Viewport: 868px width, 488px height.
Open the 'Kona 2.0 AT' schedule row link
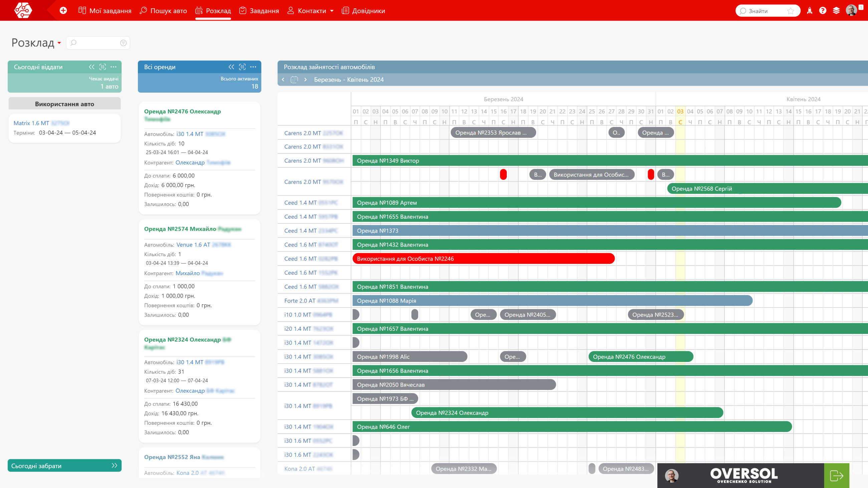point(299,468)
